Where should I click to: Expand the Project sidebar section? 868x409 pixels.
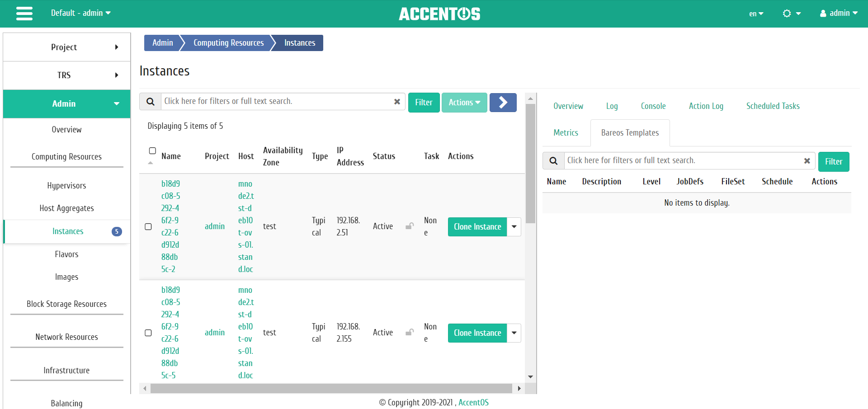click(67, 47)
